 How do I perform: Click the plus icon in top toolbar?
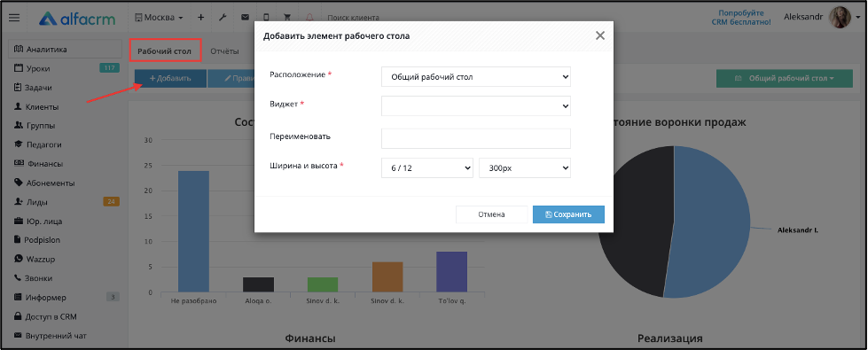(x=201, y=17)
